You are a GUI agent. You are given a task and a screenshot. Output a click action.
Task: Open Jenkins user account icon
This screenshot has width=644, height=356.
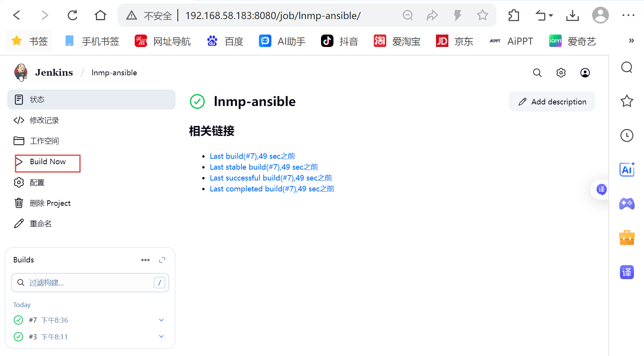coord(585,73)
